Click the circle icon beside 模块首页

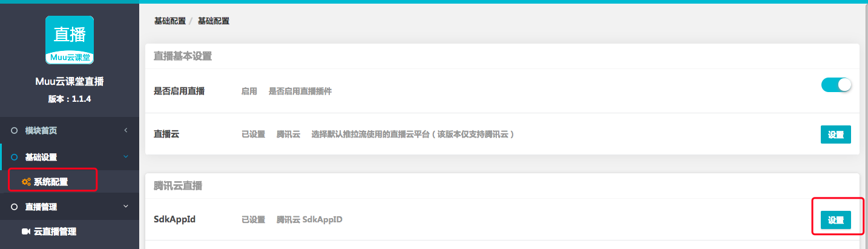(x=15, y=130)
